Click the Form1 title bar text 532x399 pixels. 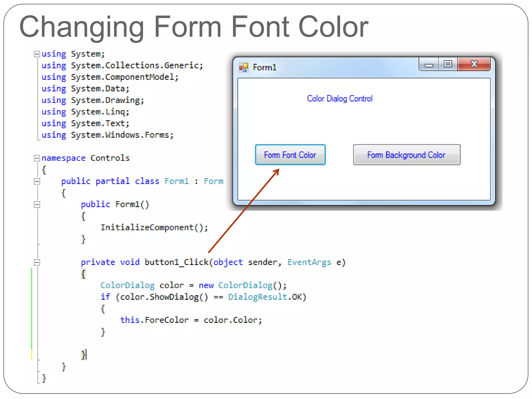(x=264, y=68)
